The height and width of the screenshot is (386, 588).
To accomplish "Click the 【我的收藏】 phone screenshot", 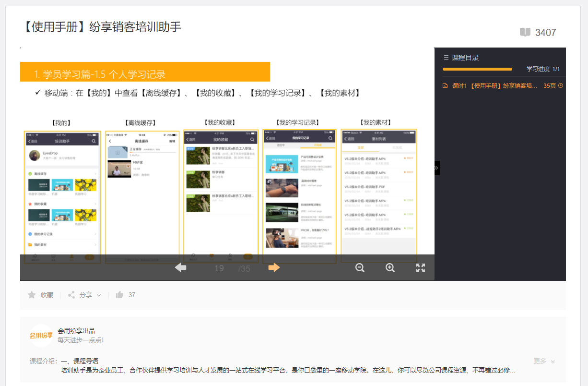I will click(x=221, y=196).
